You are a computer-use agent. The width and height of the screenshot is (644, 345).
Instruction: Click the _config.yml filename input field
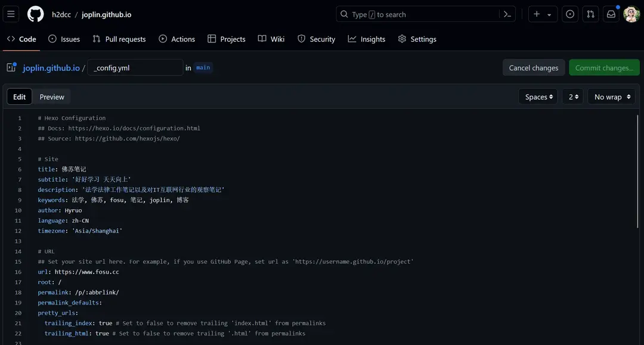click(x=135, y=67)
